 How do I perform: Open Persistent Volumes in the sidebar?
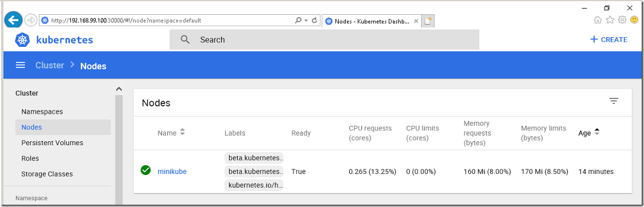click(52, 142)
